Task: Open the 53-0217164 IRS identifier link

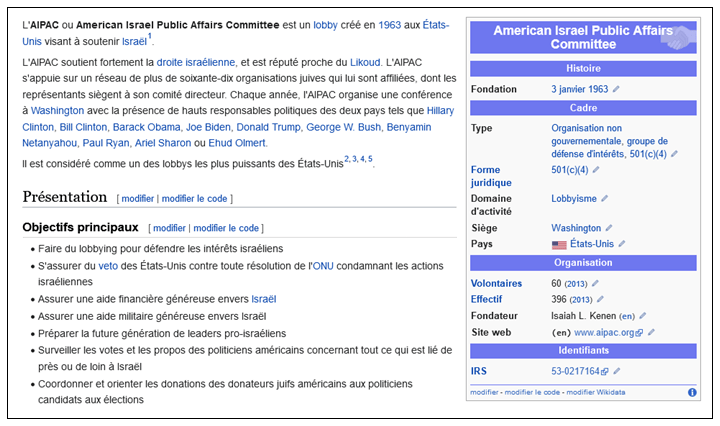Action: [579, 371]
